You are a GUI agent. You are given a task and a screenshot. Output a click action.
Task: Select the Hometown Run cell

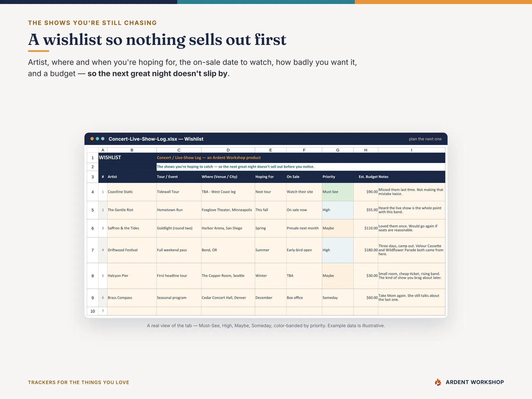[x=179, y=210]
